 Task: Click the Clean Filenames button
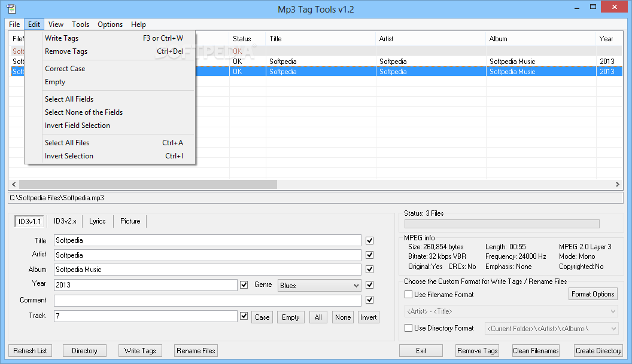(536, 351)
